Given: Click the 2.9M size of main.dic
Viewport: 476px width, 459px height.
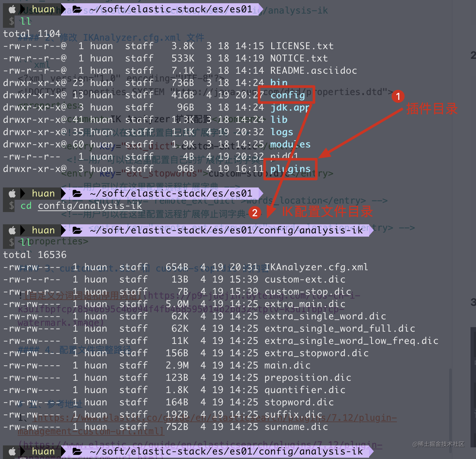Looking at the screenshot, I should (177, 365).
